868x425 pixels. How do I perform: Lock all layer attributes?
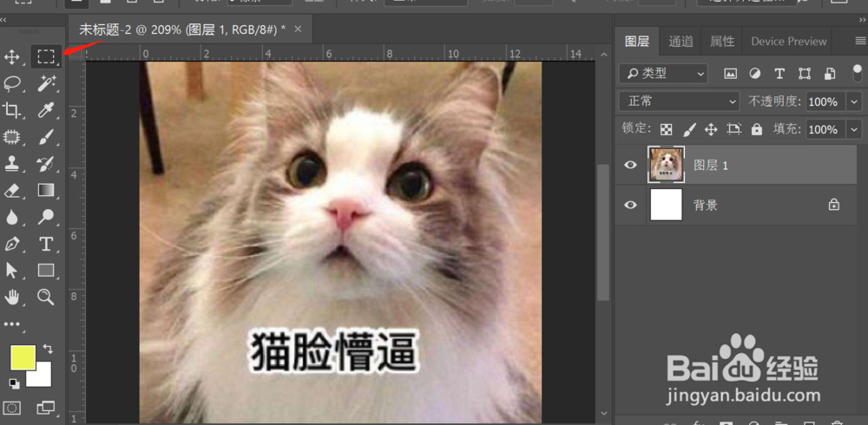point(757,129)
